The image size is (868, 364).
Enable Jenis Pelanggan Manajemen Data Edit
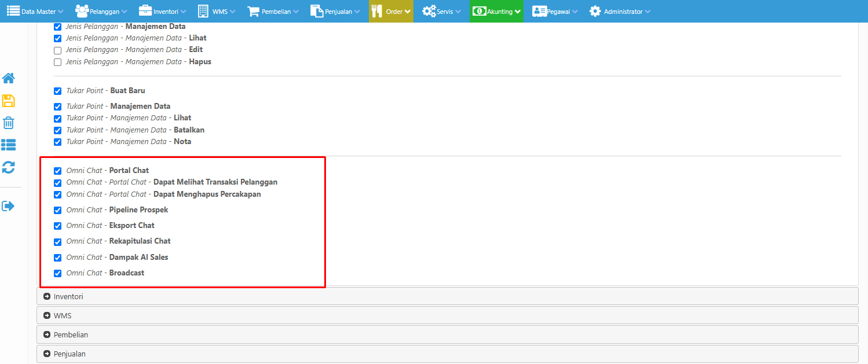tap(57, 50)
